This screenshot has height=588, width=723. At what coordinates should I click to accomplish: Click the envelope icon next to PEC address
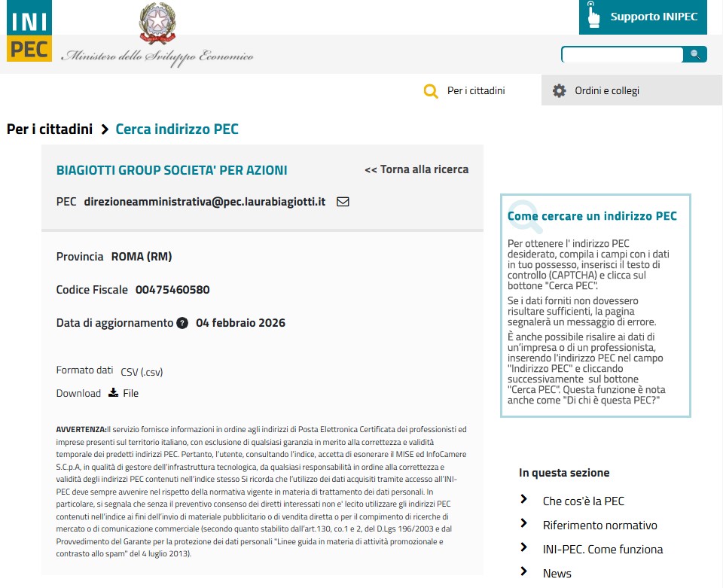(343, 202)
